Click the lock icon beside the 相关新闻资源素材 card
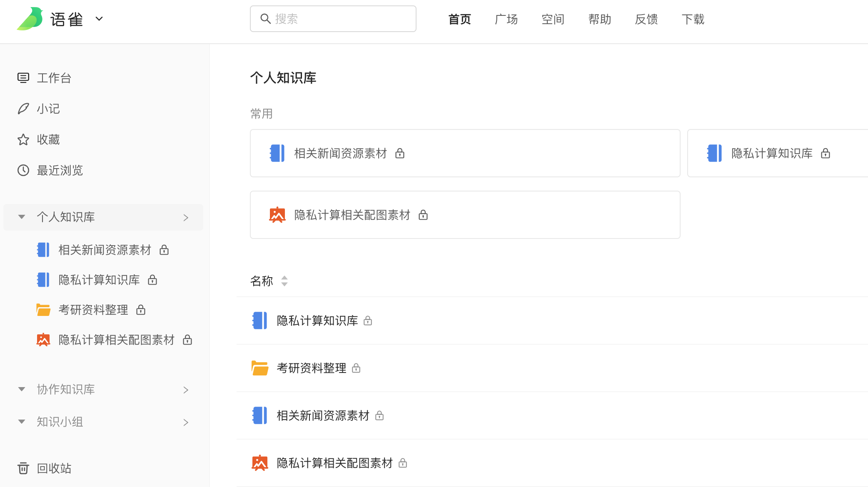 [400, 154]
